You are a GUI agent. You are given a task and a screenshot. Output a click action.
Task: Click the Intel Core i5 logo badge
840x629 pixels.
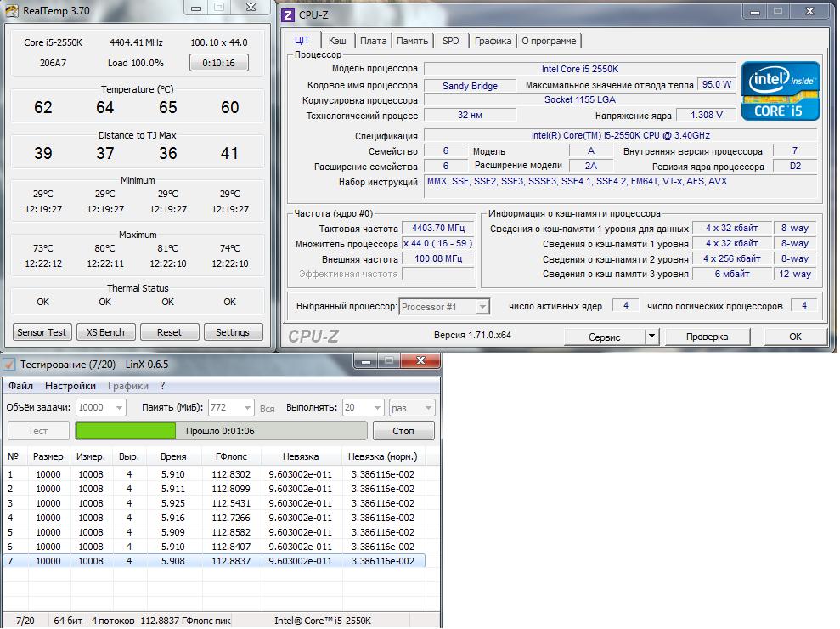click(781, 91)
